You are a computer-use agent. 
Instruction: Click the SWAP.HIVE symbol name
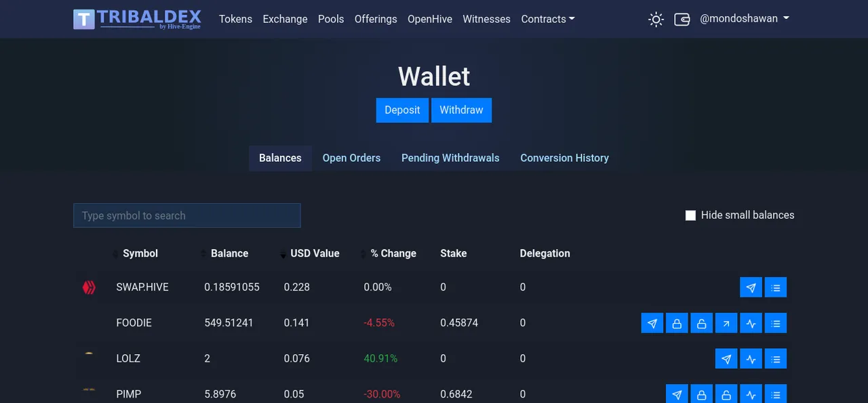(142, 287)
